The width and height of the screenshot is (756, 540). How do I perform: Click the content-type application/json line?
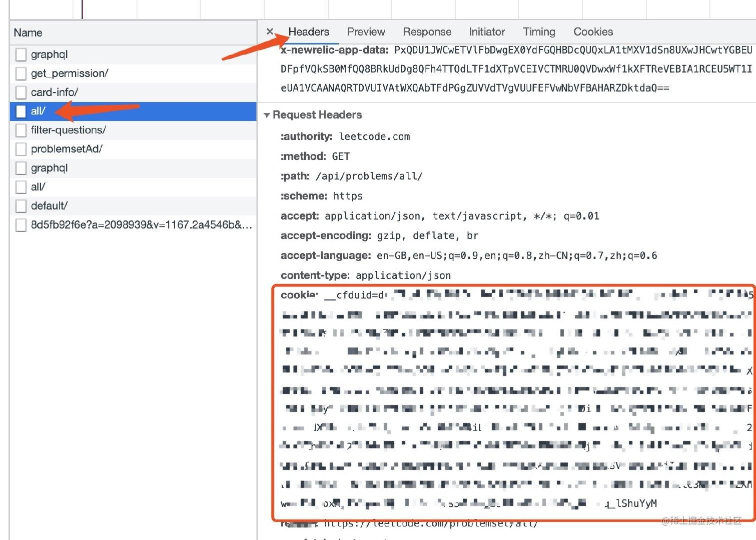coord(366,275)
